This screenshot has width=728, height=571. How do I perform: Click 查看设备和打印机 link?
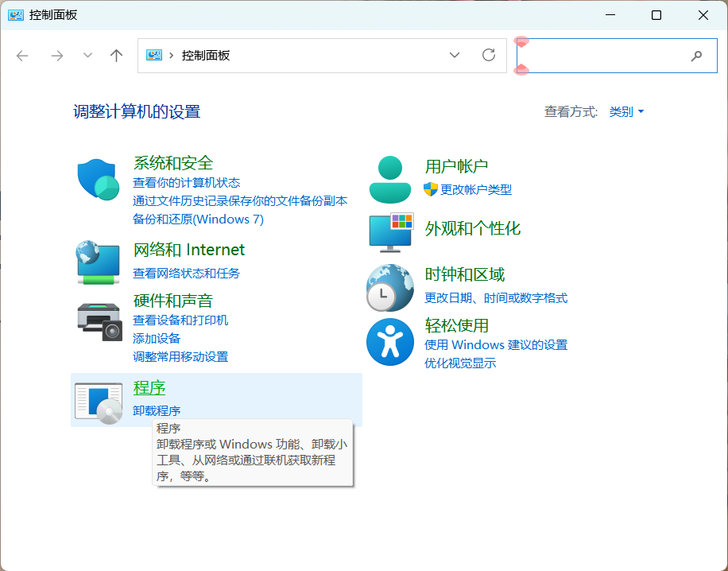(180, 320)
